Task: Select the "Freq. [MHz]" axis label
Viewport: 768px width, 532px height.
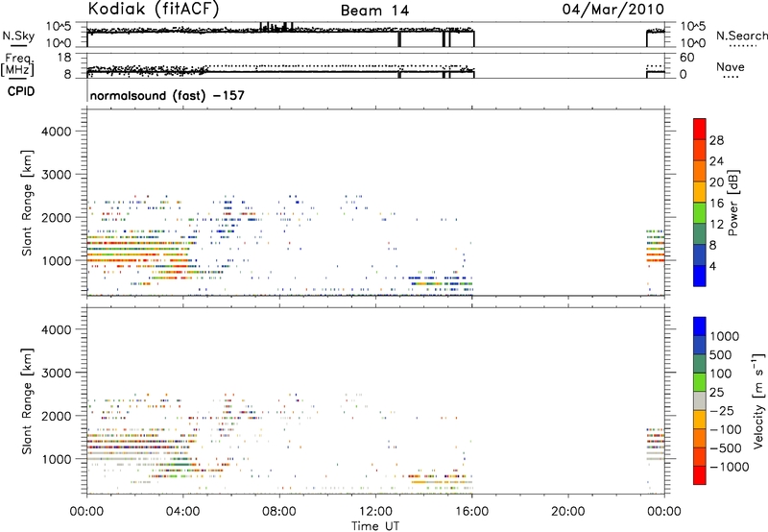Action: coord(18,64)
